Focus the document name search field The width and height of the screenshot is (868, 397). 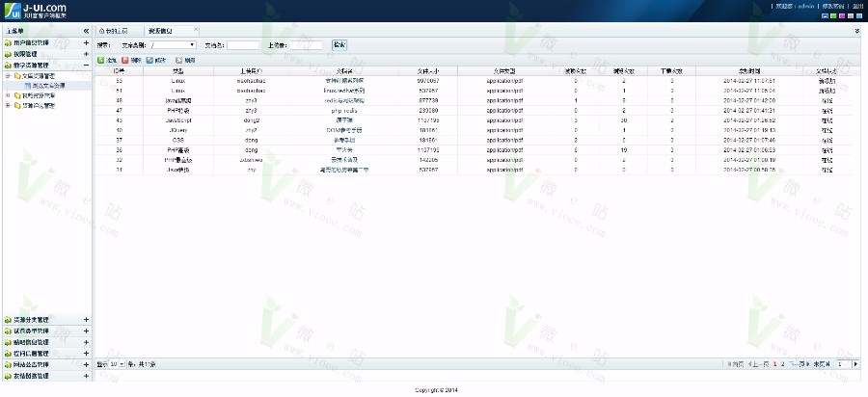[243, 44]
